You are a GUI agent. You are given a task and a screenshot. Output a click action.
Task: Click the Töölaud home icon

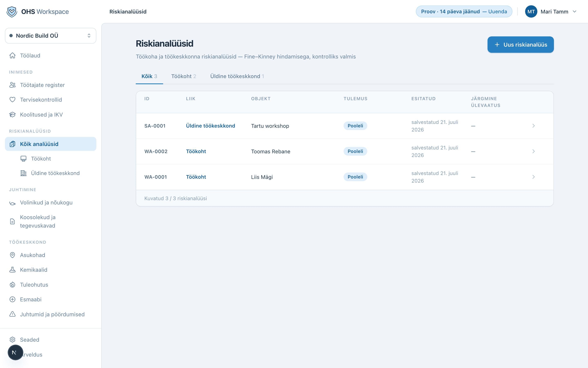click(x=12, y=55)
